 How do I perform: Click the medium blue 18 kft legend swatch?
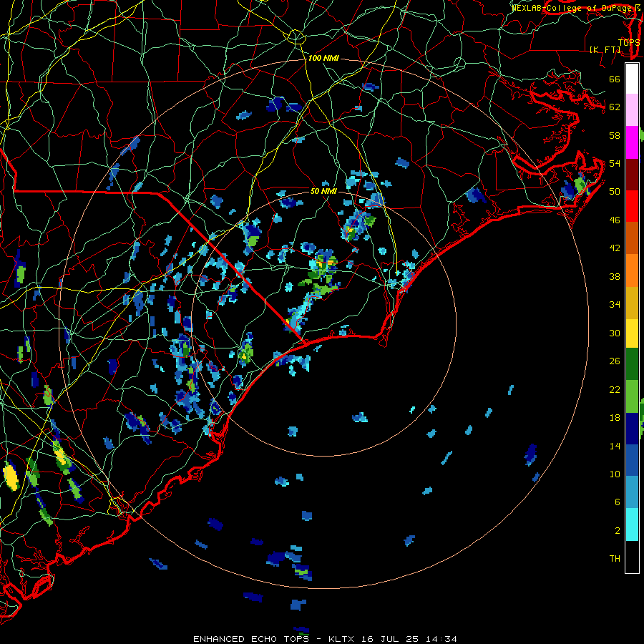pyautogui.click(x=632, y=460)
